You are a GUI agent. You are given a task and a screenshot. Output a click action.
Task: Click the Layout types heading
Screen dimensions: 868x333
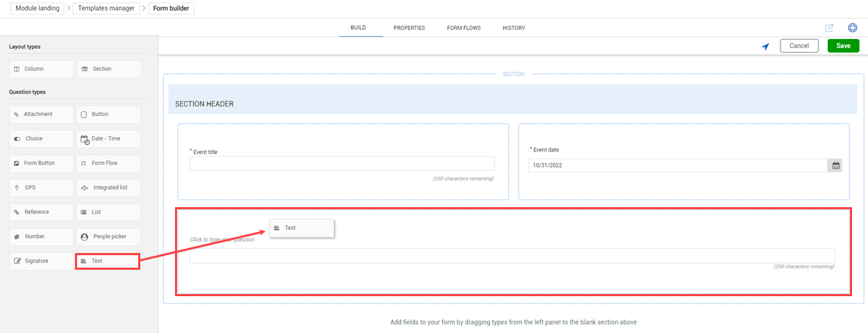(25, 47)
